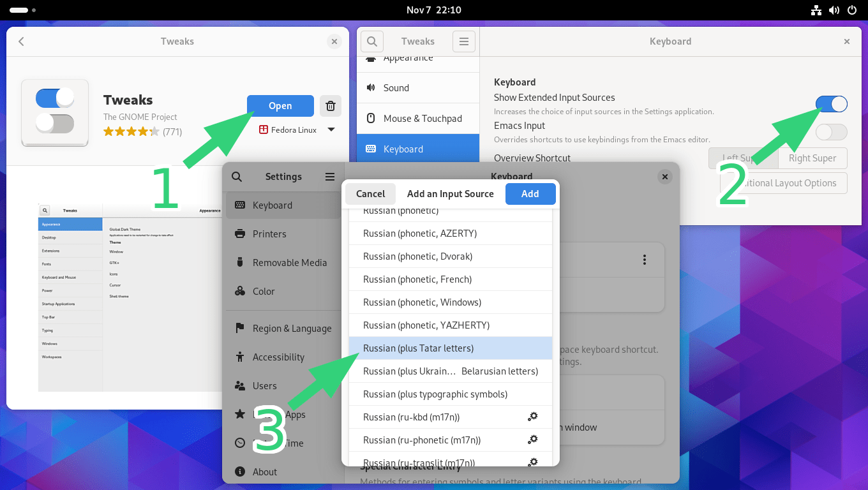Select Sound in the Tweaks sidebar
This screenshot has height=490, width=868.
click(x=417, y=88)
